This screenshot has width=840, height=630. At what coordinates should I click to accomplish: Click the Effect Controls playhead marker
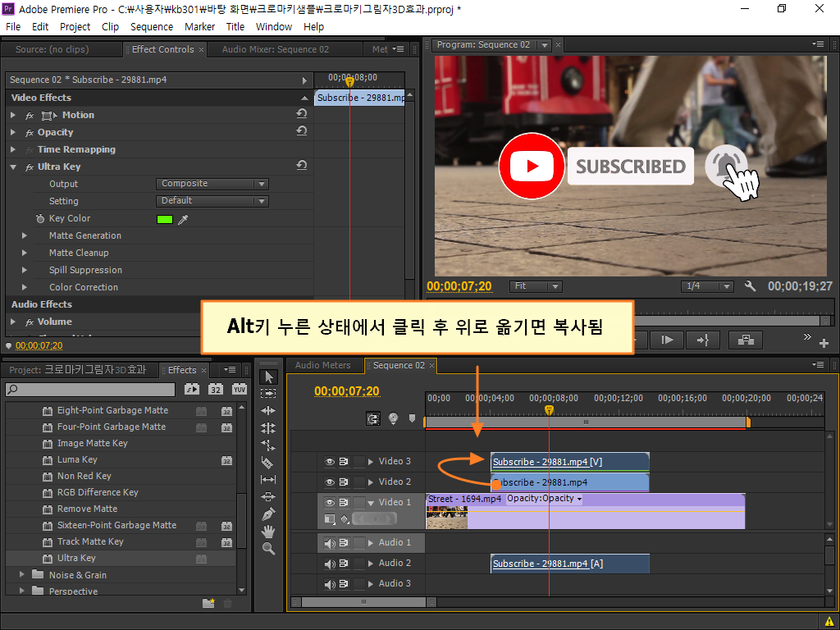[x=349, y=82]
